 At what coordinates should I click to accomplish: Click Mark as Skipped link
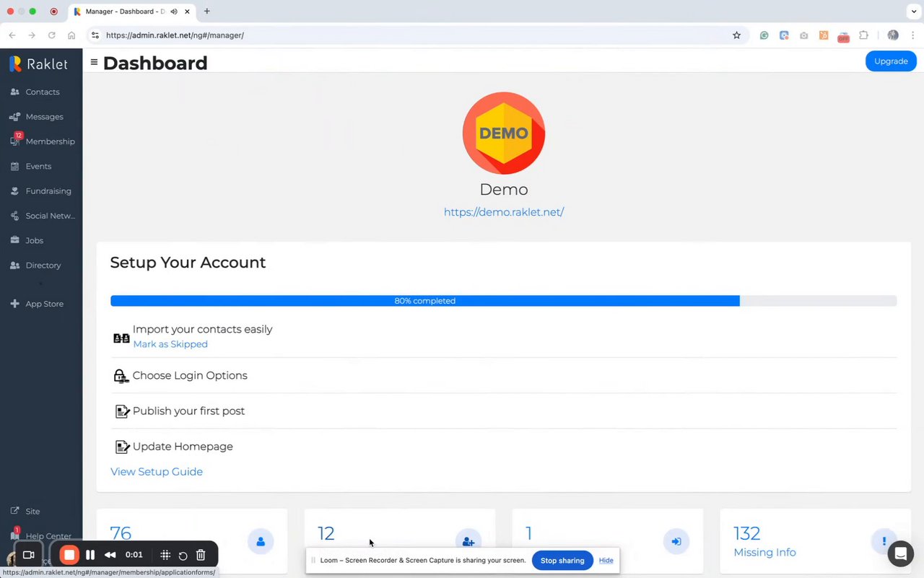pos(170,344)
